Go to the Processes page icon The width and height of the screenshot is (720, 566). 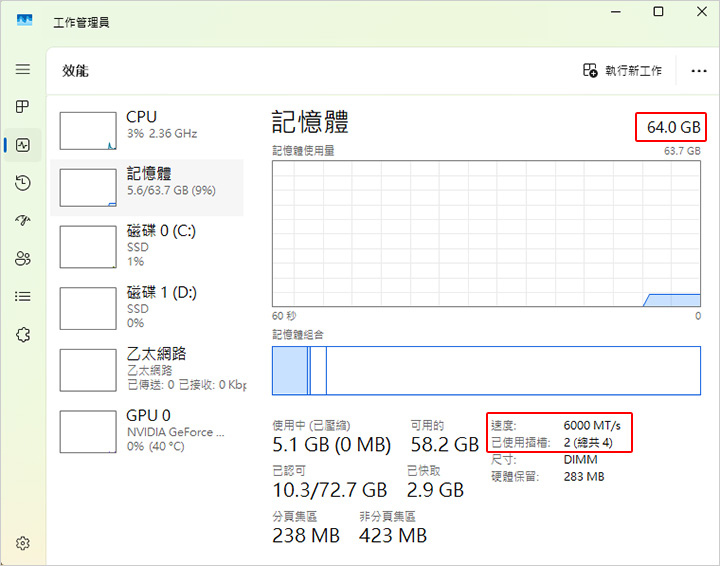[22, 106]
